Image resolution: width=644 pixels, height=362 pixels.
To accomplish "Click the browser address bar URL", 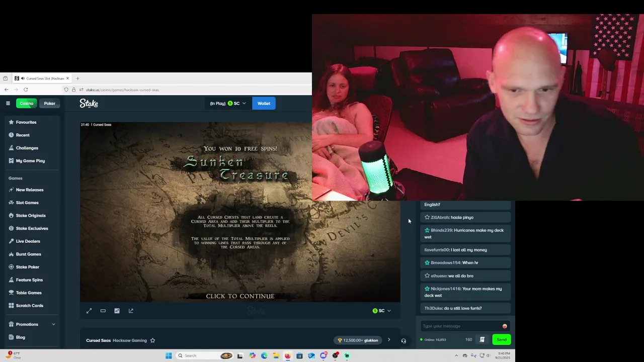I will pos(122,90).
